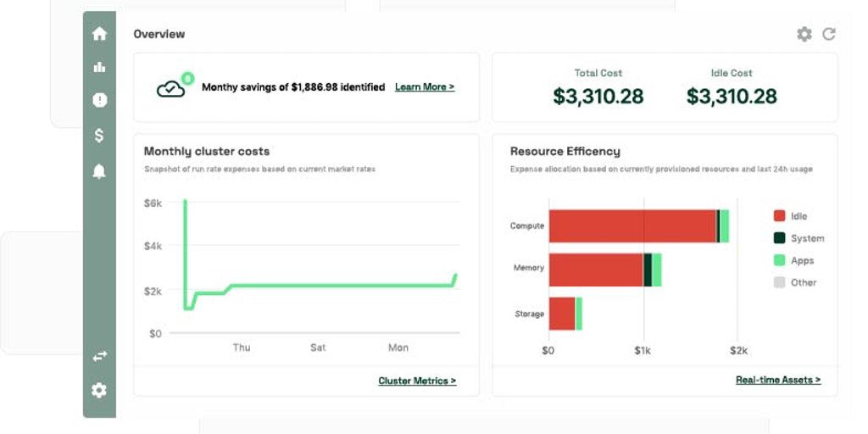Open the bar chart reports icon
This screenshot has height=434, width=868.
coord(99,67)
